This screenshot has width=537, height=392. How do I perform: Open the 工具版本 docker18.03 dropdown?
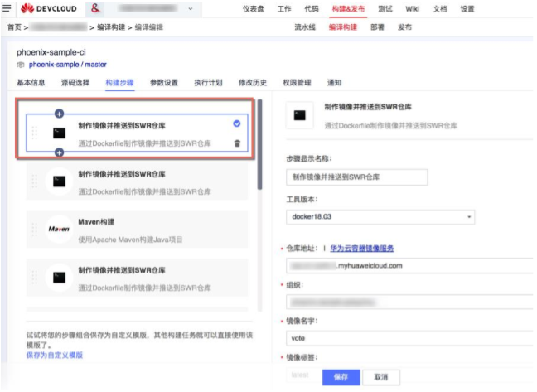point(380,217)
